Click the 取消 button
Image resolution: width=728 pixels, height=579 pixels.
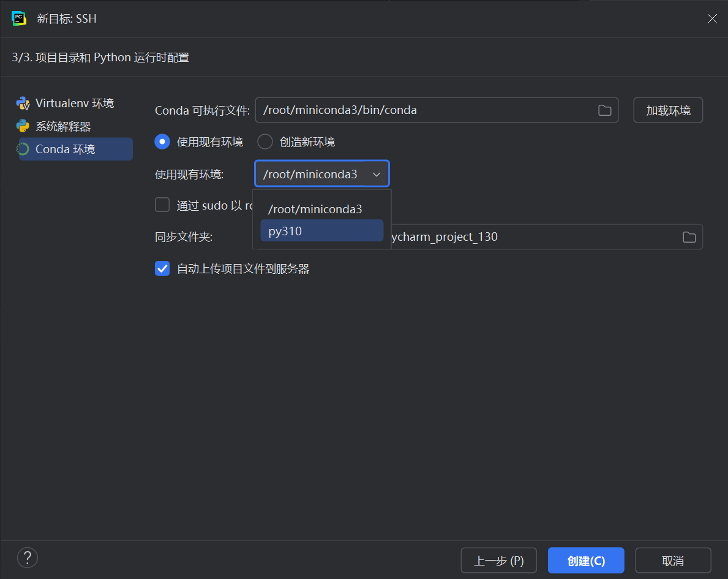[673, 561]
